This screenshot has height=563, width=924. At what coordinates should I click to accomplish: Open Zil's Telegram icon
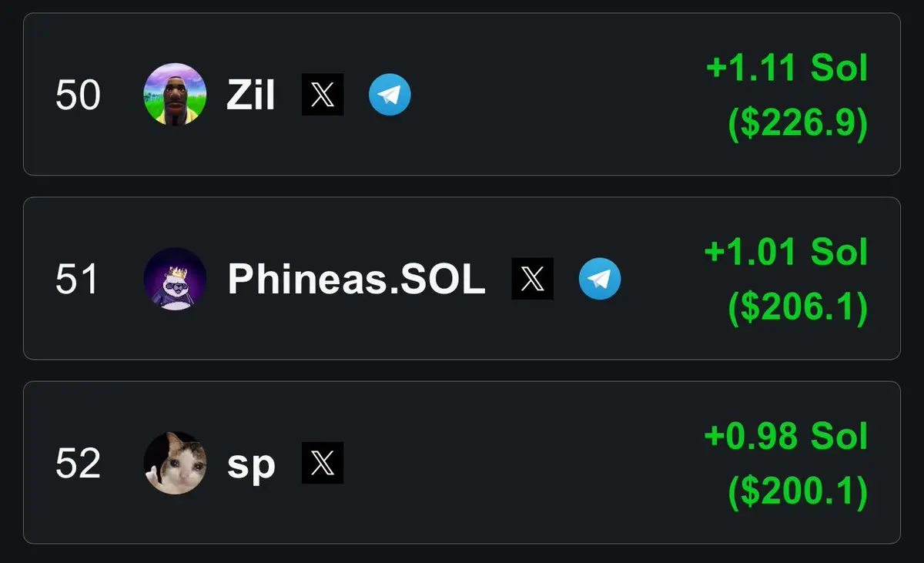point(390,95)
